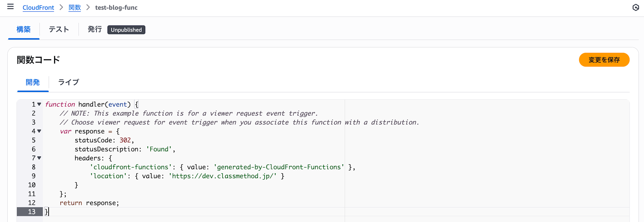Click line number 13 in the gutter
Image resolution: width=644 pixels, height=222 pixels.
click(x=32, y=212)
